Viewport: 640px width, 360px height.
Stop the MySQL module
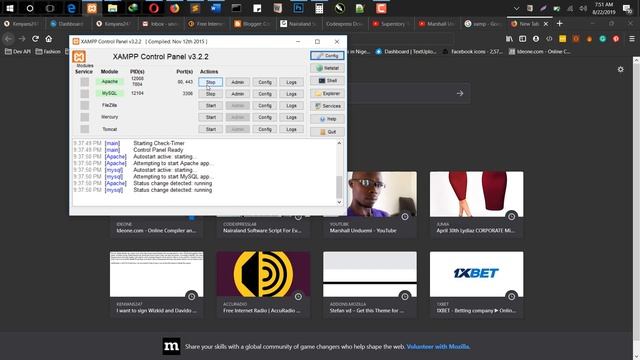(x=211, y=94)
